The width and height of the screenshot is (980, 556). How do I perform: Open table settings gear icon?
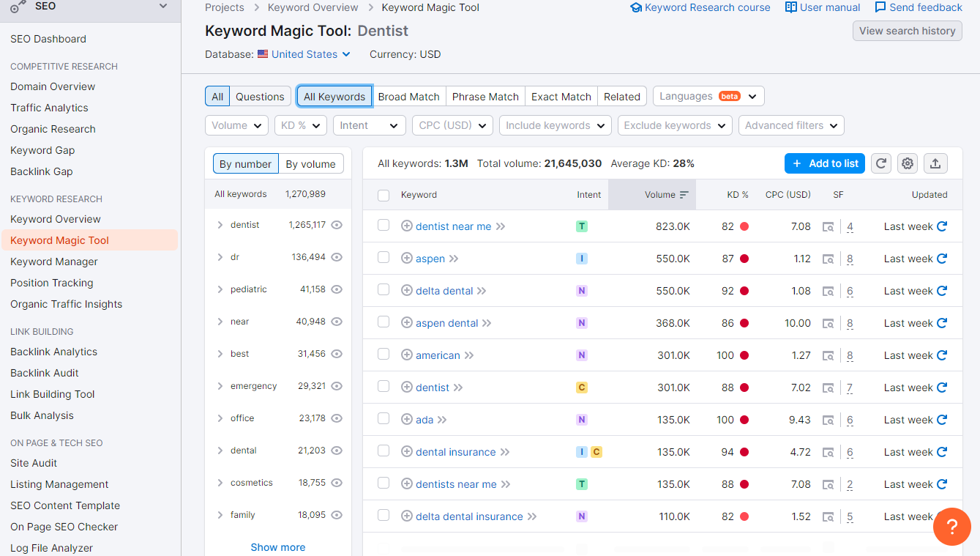point(908,163)
